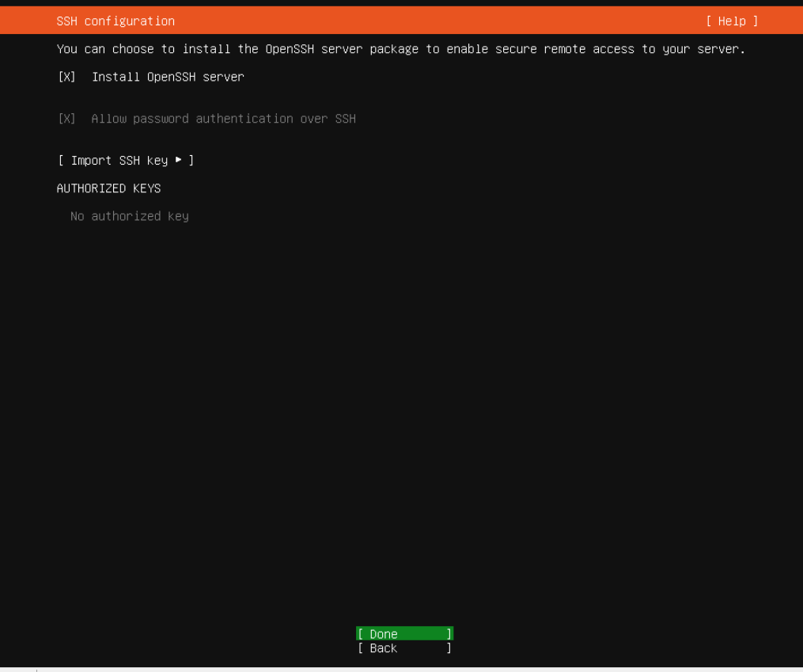Expand the Import SSH key selector
Screen dimensions: 803x672
click(x=127, y=160)
